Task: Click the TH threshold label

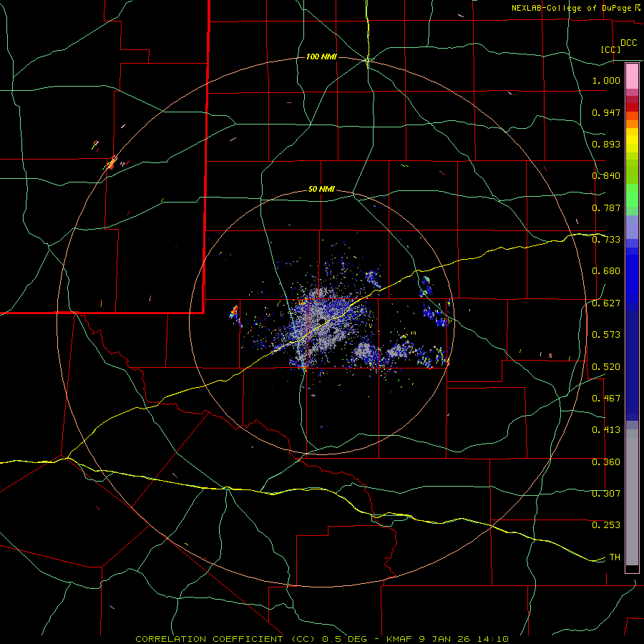Action: [615, 557]
